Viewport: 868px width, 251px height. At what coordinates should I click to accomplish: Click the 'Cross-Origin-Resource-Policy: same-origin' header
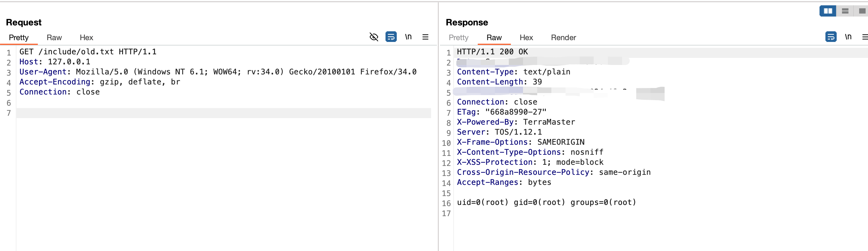pyautogui.click(x=554, y=173)
